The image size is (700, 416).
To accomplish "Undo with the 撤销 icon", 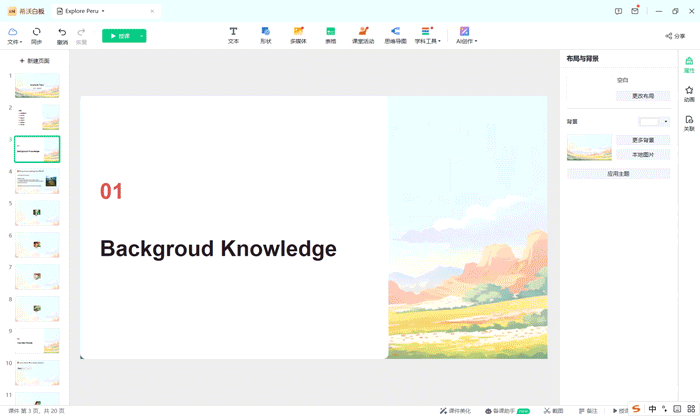I will (62, 36).
